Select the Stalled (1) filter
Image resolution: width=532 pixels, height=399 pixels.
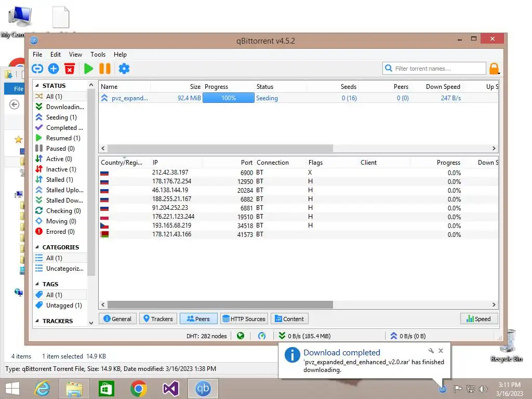click(60, 179)
